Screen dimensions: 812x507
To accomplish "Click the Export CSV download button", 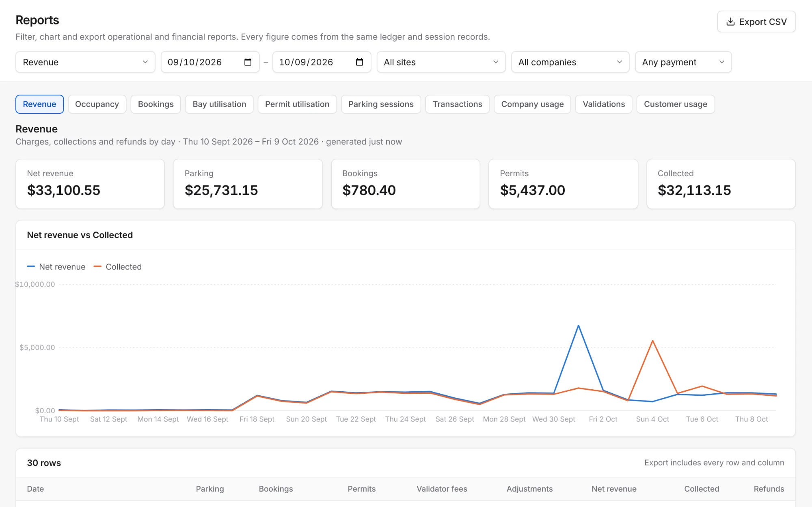I will click(x=756, y=22).
